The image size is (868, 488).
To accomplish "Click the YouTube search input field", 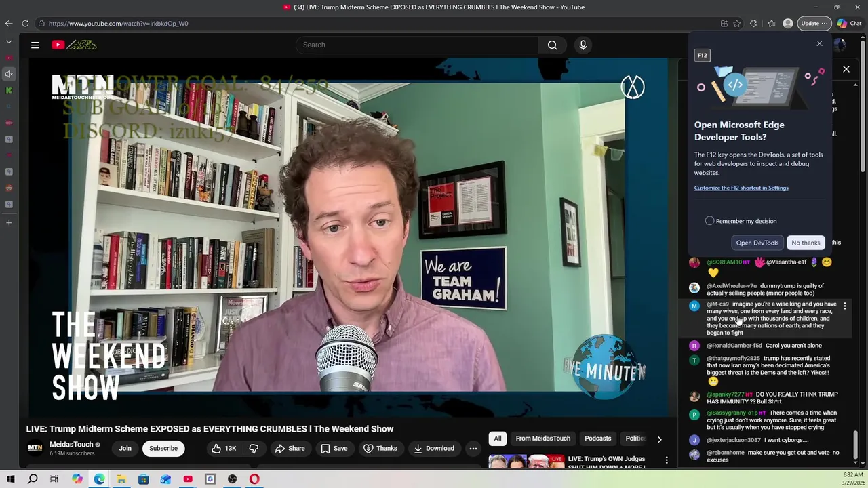I will (417, 45).
